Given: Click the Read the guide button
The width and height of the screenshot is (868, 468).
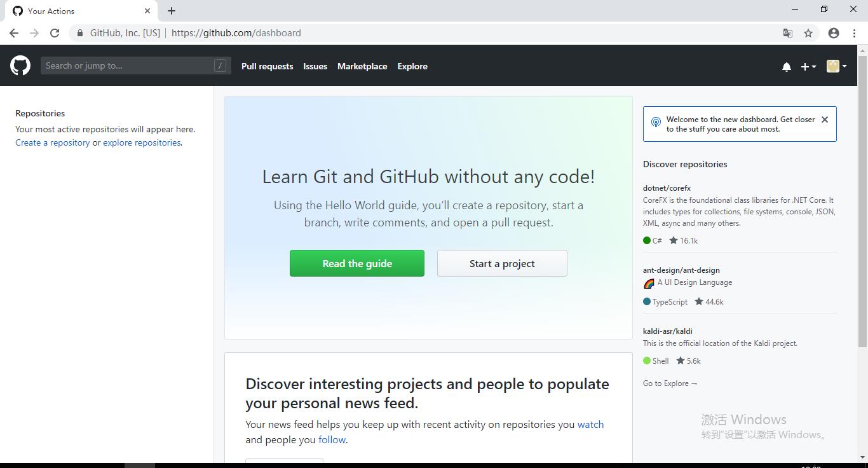Looking at the screenshot, I should (356, 263).
